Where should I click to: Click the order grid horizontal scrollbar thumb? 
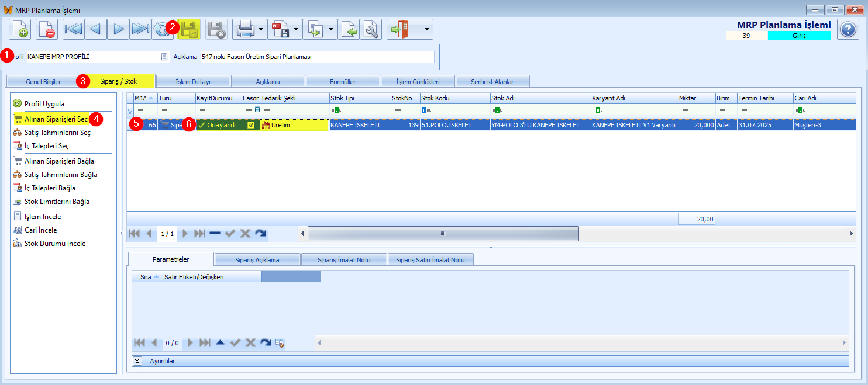coord(443,233)
